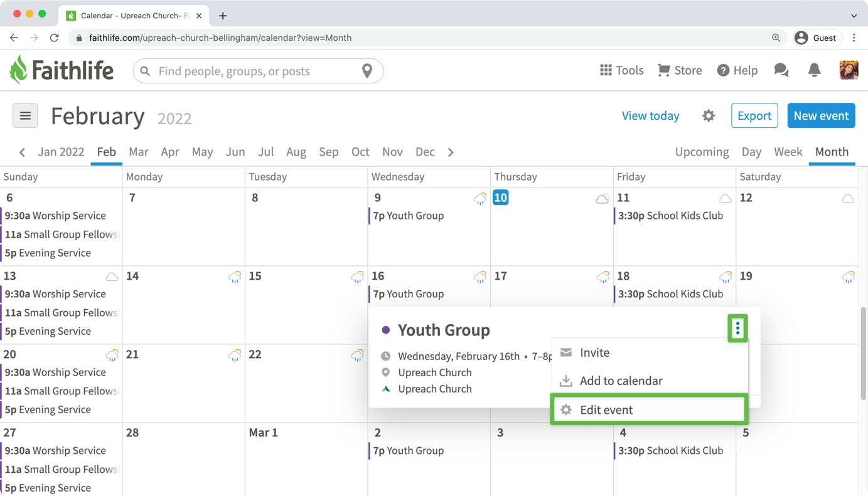Click the weather icon on February 14
The height and width of the screenshot is (496, 868).
tap(235, 277)
